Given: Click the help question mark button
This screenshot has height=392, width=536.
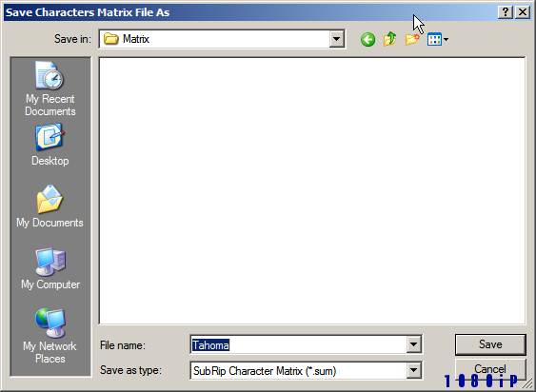Looking at the screenshot, I should [x=506, y=12].
